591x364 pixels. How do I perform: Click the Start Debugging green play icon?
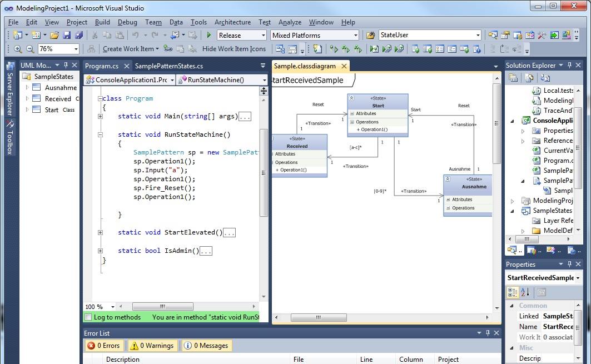tap(209, 35)
